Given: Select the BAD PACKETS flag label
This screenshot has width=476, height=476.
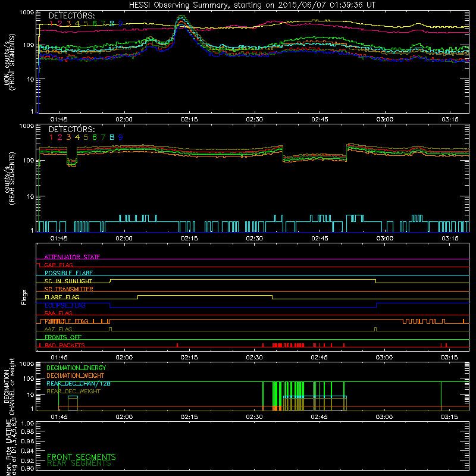Looking at the screenshot, I should 65,346.
